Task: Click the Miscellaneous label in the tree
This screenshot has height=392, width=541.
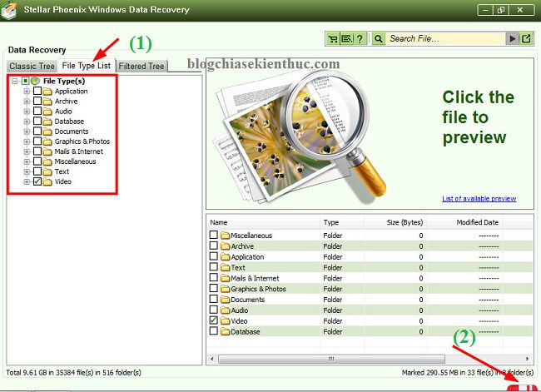Action: point(75,161)
